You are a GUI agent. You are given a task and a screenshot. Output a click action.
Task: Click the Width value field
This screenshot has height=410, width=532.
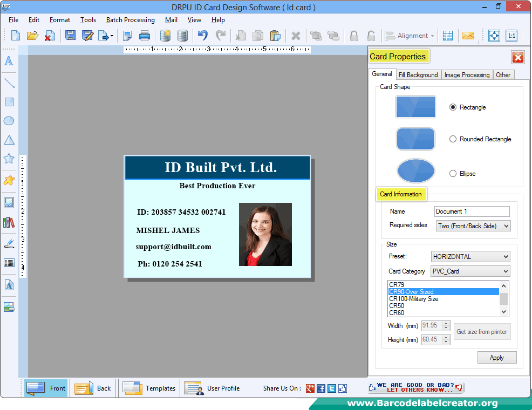(432, 325)
